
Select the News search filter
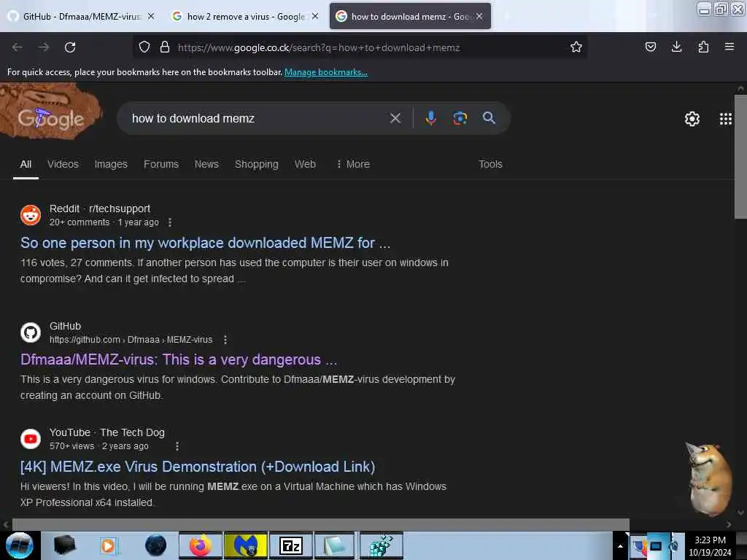click(x=206, y=164)
